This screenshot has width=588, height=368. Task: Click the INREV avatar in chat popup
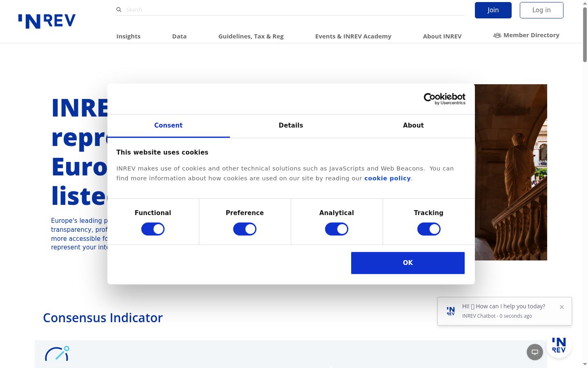tap(451, 311)
